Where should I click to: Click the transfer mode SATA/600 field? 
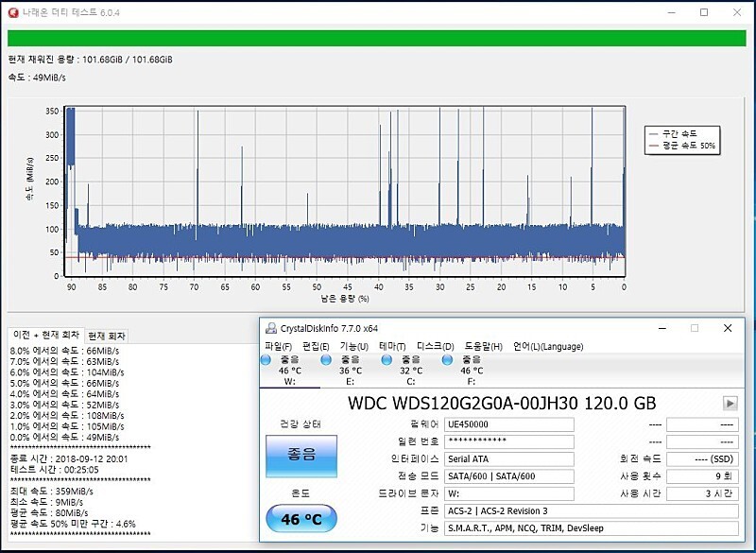(509, 476)
